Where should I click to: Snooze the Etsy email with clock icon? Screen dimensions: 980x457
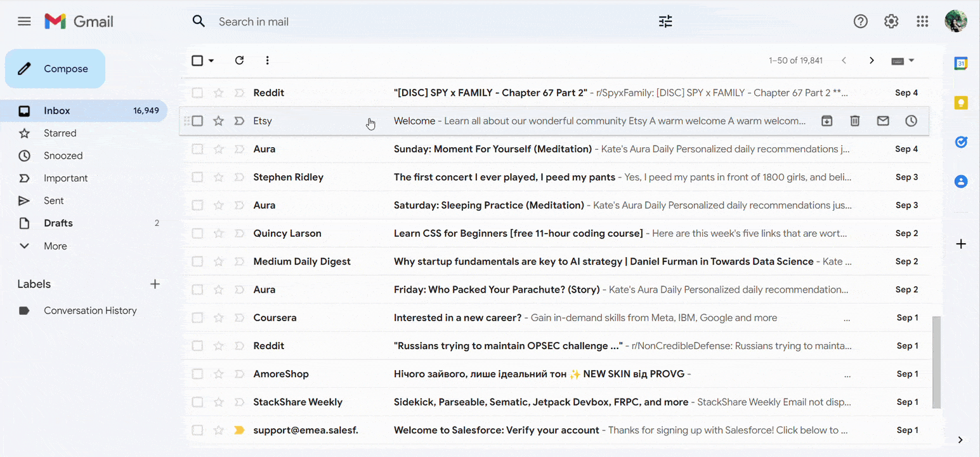click(911, 121)
